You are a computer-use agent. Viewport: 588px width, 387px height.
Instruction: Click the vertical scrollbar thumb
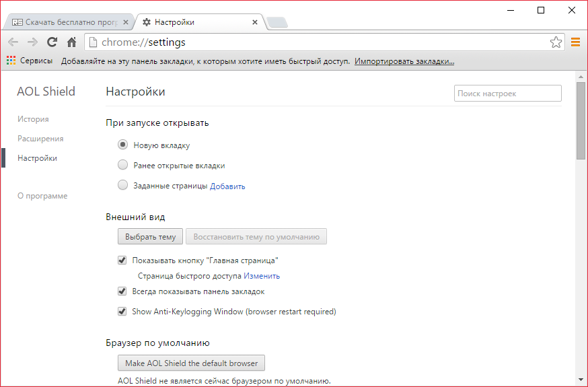tap(581, 121)
